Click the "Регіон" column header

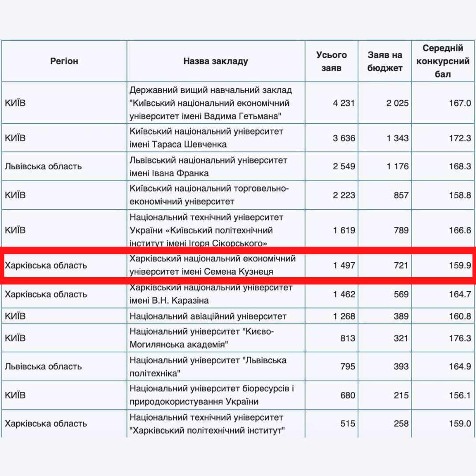(64, 61)
